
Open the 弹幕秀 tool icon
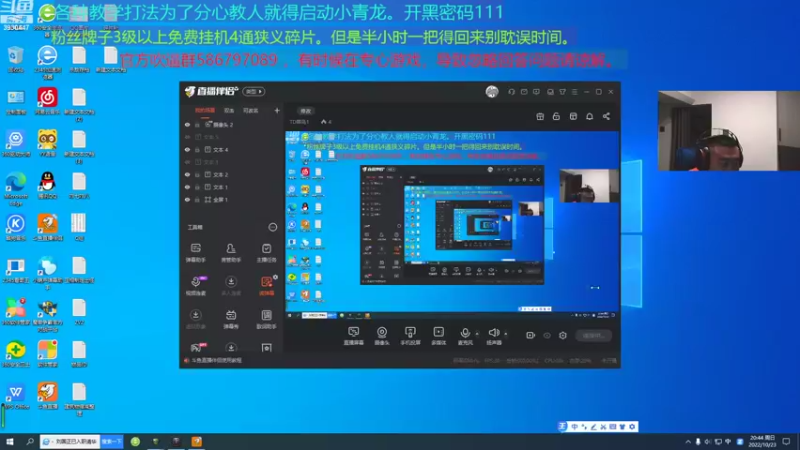point(231,319)
